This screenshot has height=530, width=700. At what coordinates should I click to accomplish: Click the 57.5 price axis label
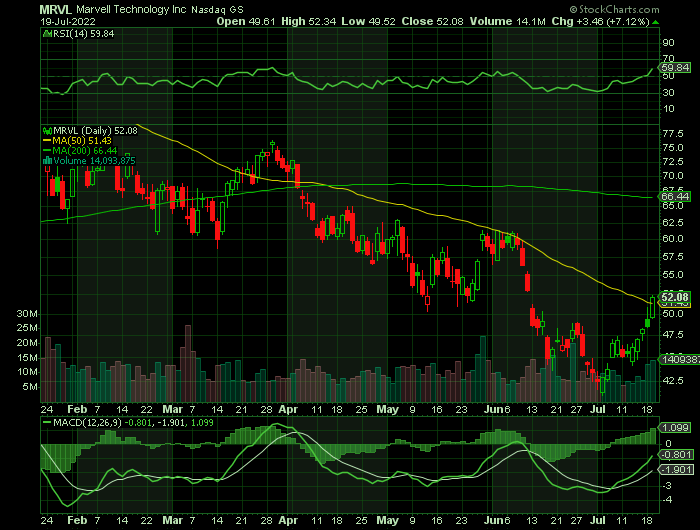point(673,257)
